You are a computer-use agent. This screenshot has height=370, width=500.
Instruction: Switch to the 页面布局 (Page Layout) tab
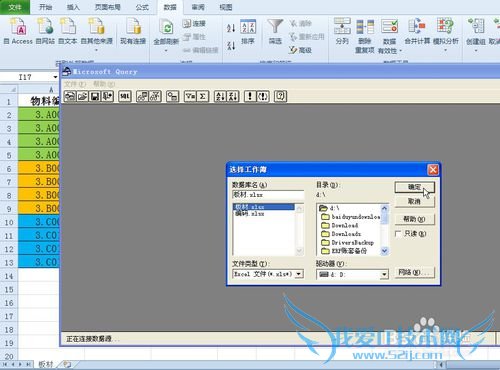point(107,7)
